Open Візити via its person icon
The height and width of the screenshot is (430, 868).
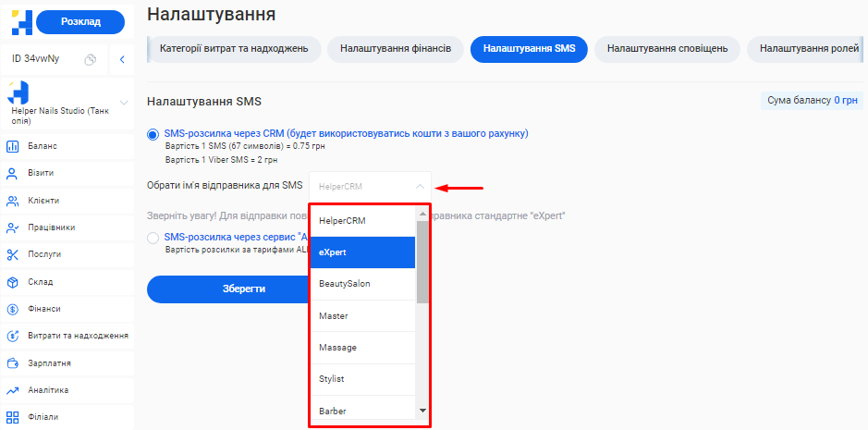[x=13, y=173]
